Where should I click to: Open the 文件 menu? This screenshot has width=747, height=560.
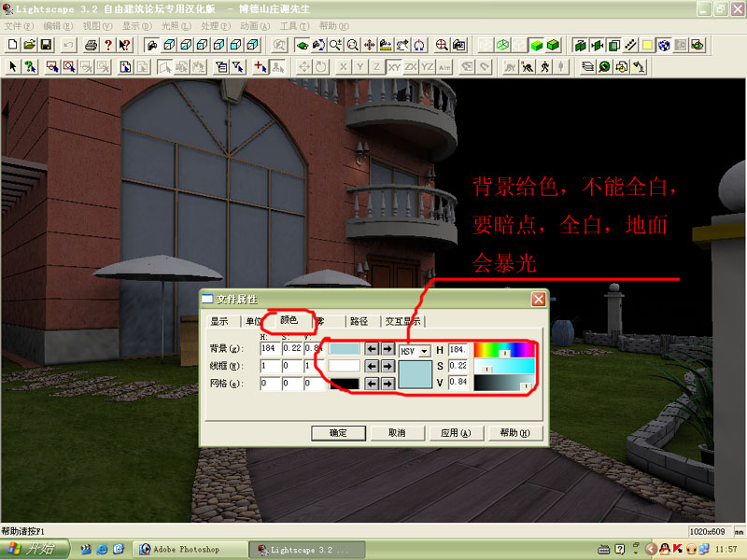point(19,26)
